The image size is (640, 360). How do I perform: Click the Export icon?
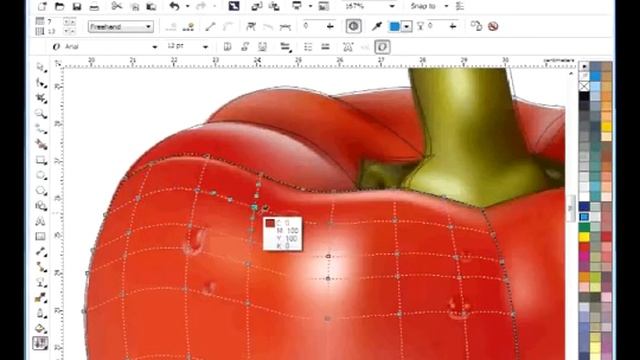(x=274, y=6)
